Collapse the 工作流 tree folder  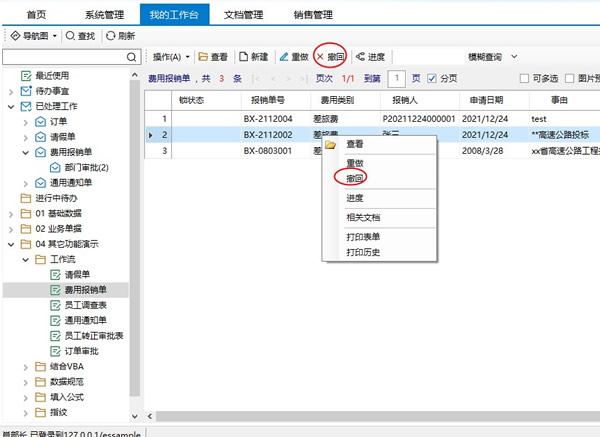tap(25, 259)
